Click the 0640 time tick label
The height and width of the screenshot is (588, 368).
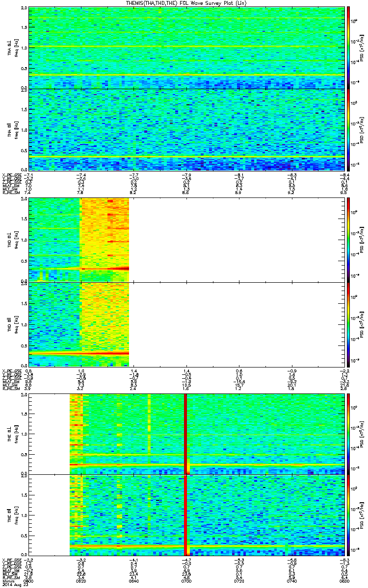coord(134,582)
